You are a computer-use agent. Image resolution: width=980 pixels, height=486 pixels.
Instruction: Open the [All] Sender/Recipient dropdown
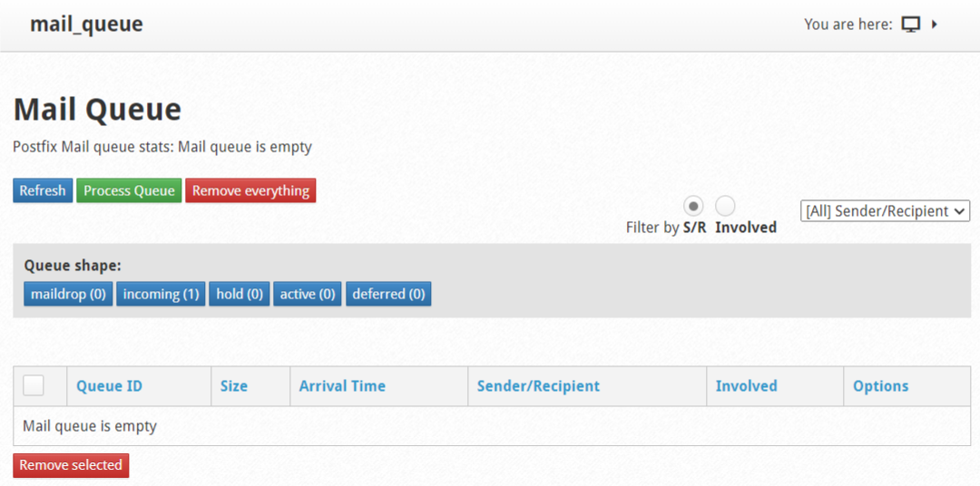tap(885, 211)
